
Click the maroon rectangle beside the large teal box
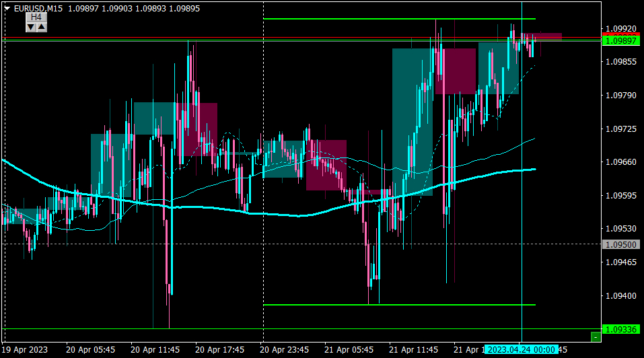pos(455,71)
